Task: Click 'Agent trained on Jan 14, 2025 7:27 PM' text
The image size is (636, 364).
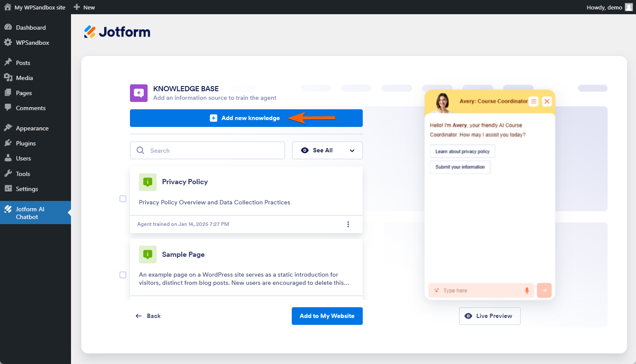Action: (183, 224)
